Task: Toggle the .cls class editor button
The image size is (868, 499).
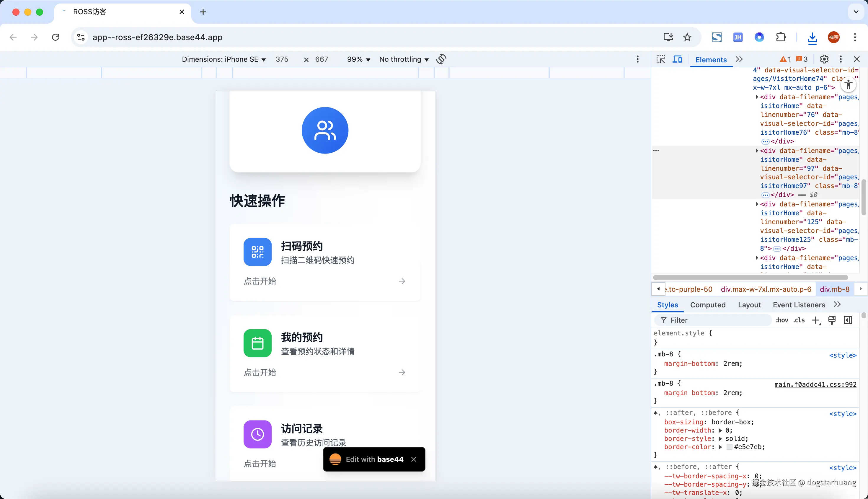Action: click(x=799, y=320)
